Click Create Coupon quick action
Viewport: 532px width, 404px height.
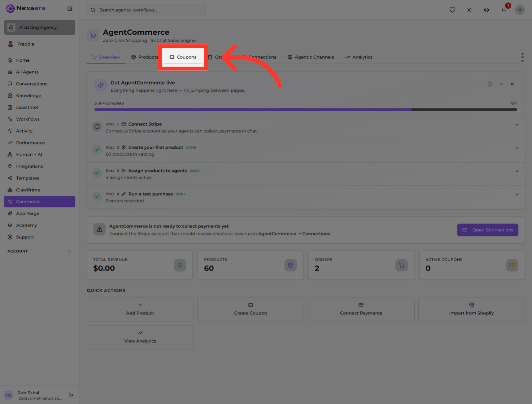251,309
